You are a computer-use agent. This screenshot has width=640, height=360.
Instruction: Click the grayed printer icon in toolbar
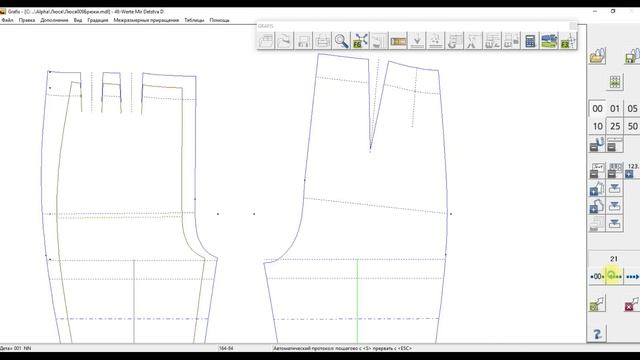pos(322,41)
